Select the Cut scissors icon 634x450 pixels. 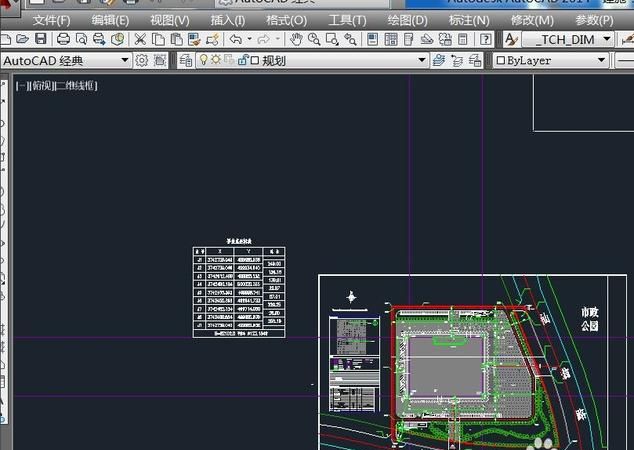tap(141, 39)
